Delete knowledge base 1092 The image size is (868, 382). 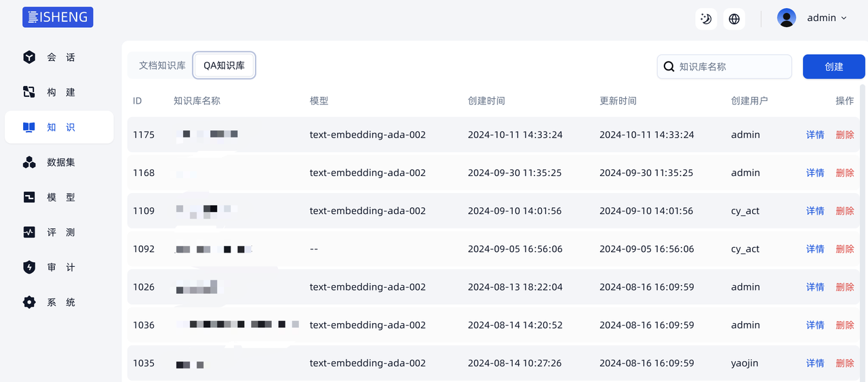(x=845, y=249)
